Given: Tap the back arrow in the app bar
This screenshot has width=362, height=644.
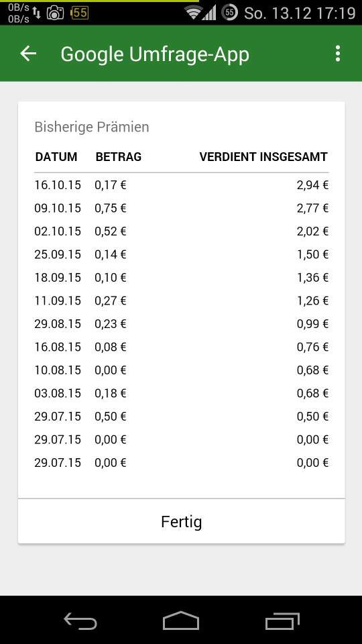Looking at the screenshot, I should coord(28,54).
